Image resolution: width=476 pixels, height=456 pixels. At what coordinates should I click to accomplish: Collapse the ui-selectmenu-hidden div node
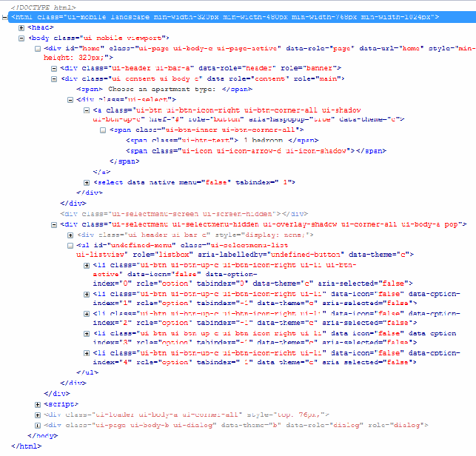[x=54, y=225]
